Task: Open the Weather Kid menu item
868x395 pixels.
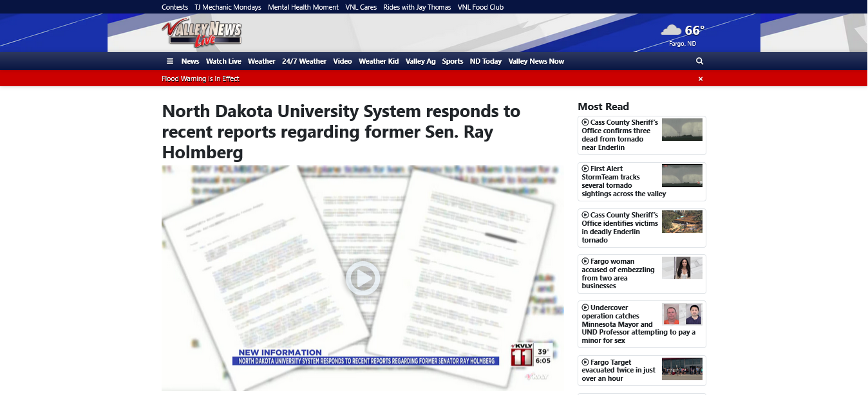Action: pos(379,61)
